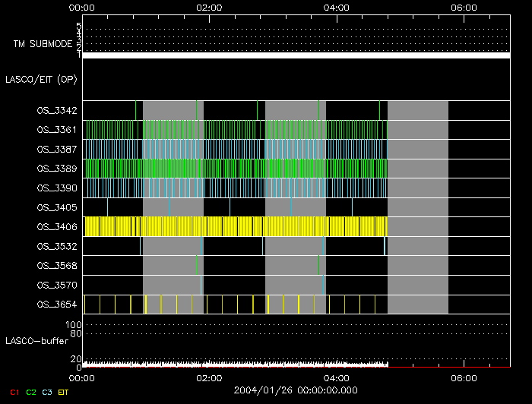The width and height of the screenshot is (532, 404).
Task: Click the rightmost gray shaded region
Action: [417, 207]
